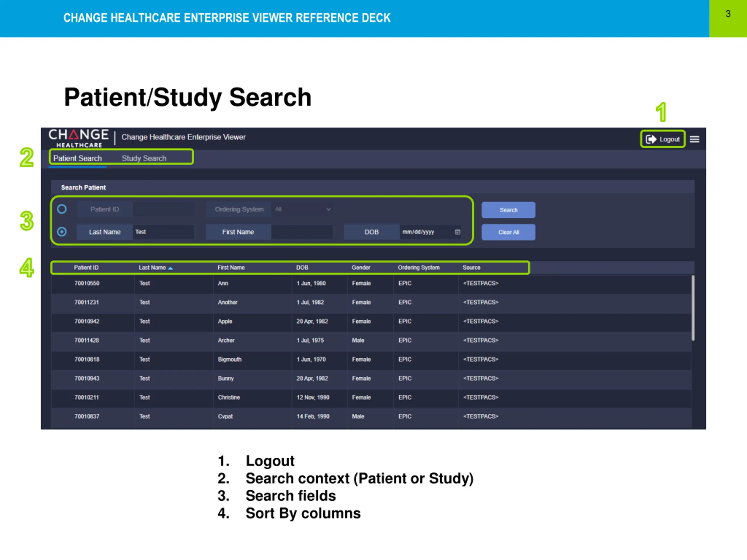Click first name Apple
The height and width of the screenshot is (560, 747).
click(x=225, y=321)
